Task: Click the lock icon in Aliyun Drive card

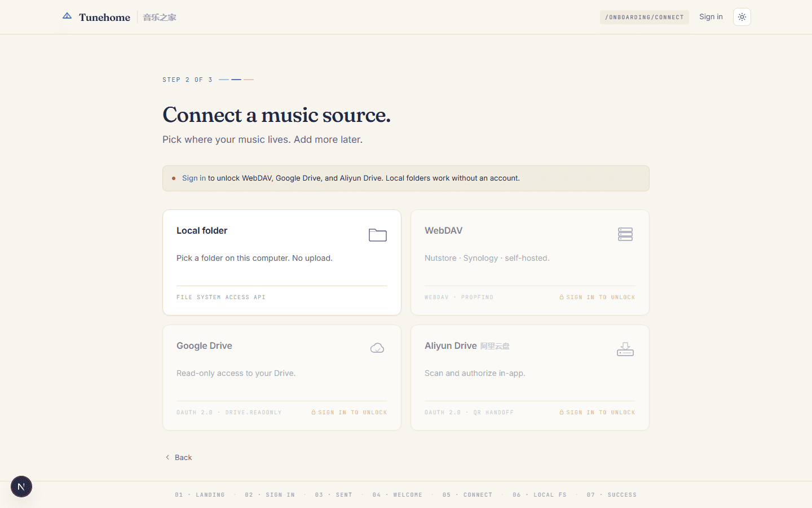Action: [562, 412]
